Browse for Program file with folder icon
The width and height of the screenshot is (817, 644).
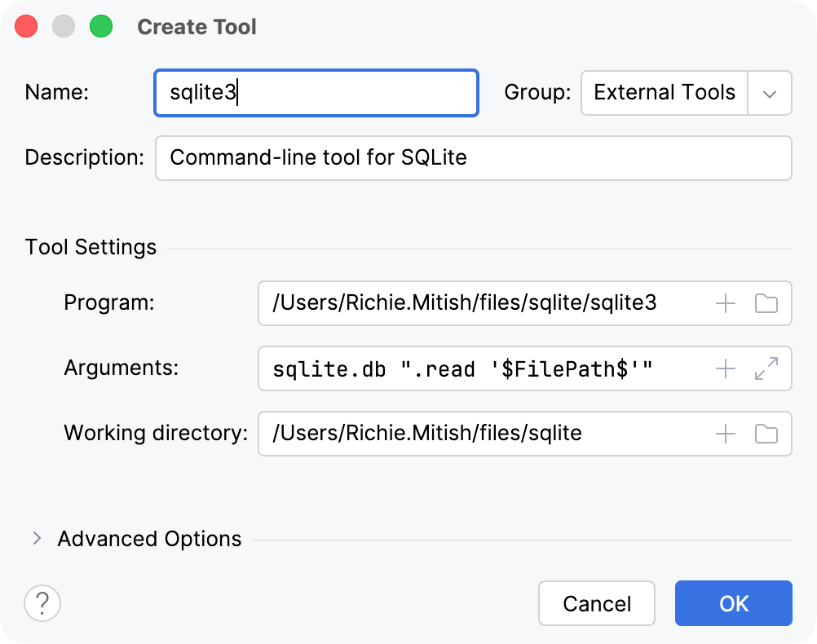(766, 303)
